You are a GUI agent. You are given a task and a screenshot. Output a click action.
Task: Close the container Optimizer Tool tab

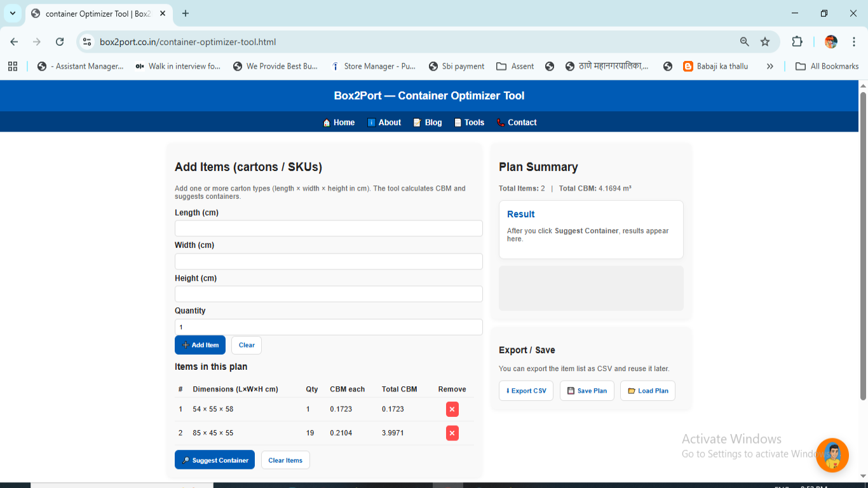click(164, 13)
